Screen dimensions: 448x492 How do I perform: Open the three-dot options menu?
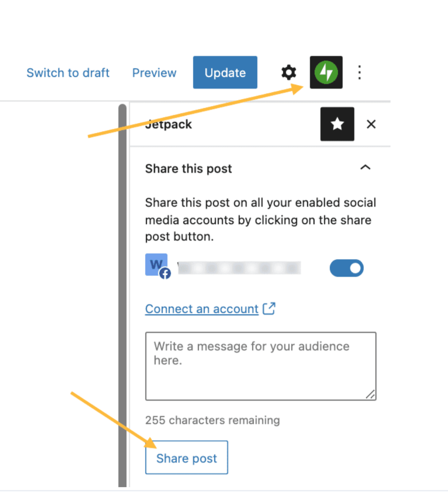click(x=359, y=73)
